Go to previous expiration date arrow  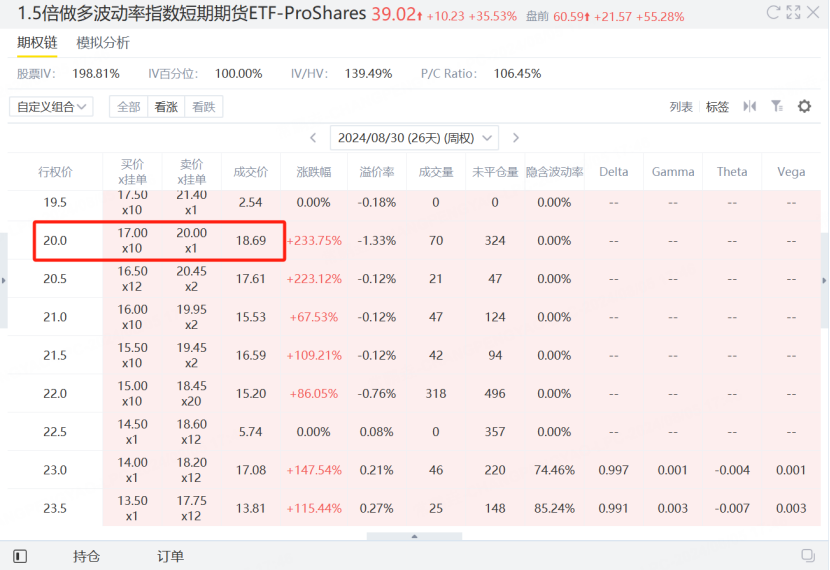pyautogui.click(x=313, y=138)
